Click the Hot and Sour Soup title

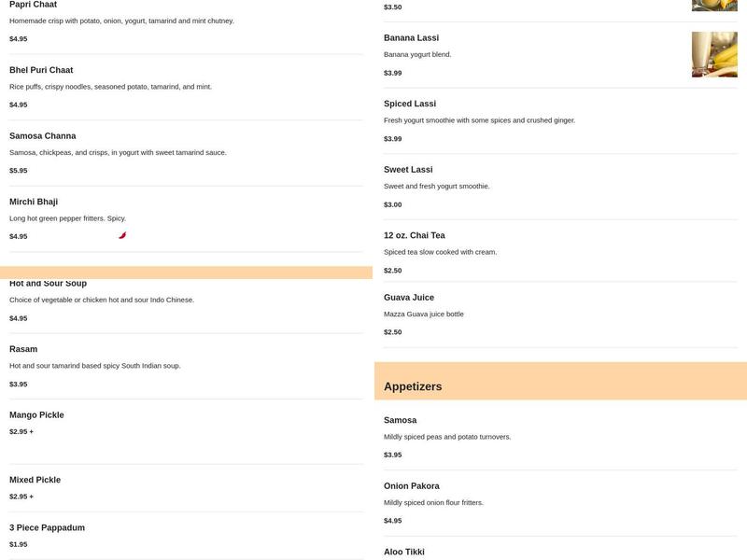49,284
